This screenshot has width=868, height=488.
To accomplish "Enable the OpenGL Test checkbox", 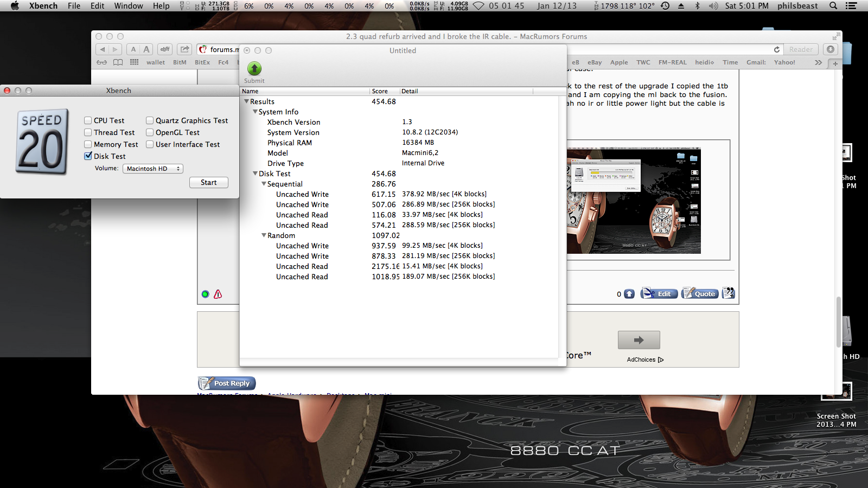I will pyautogui.click(x=150, y=132).
